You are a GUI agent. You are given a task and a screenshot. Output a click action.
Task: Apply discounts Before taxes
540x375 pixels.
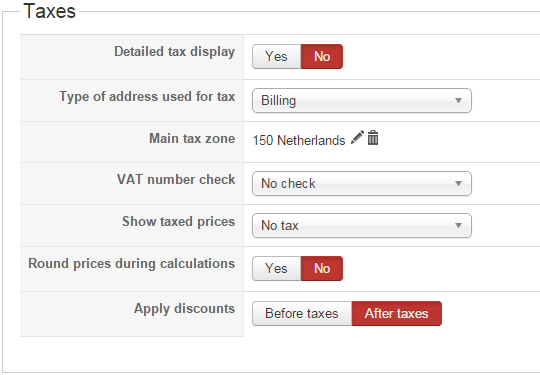click(x=302, y=314)
